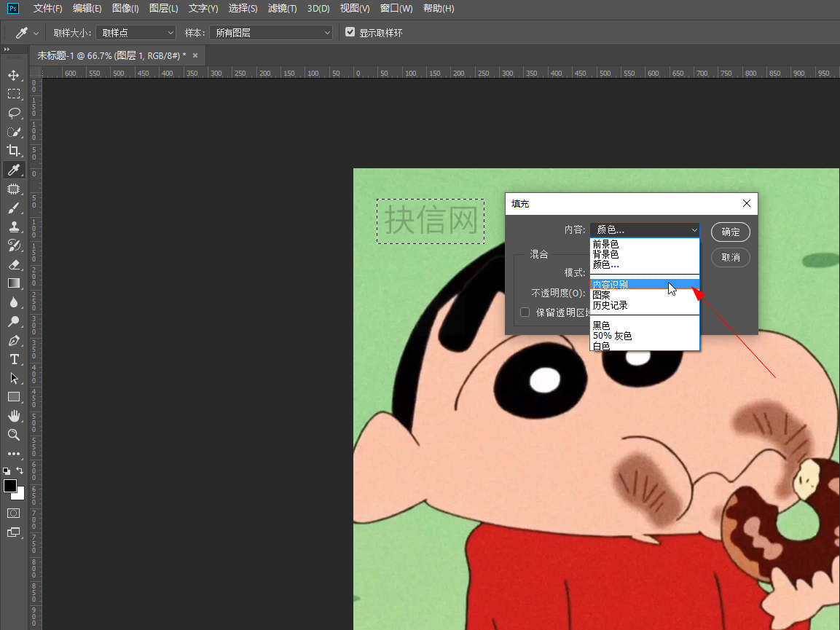Open the 编辑(E) menu

point(87,9)
